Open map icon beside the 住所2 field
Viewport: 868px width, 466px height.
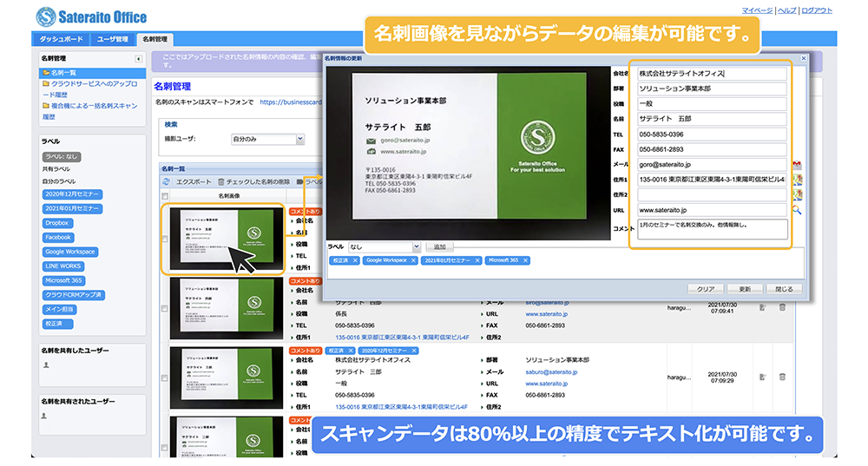point(797,194)
